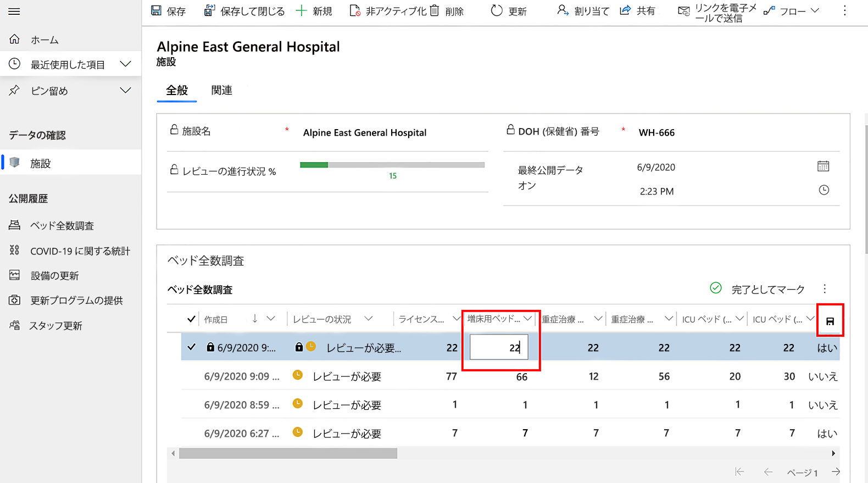Open the calendar date picker icon
This screenshot has height=483, width=868.
click(823, 166)
